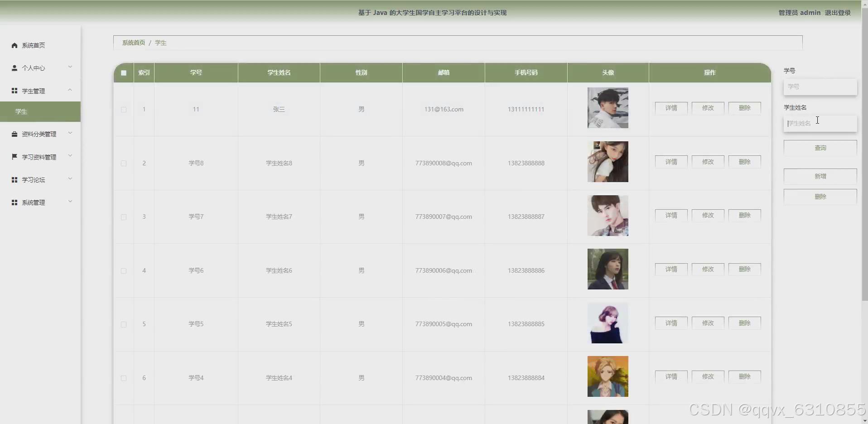The height and width of the screenshot is (424, 868).
Task: Click the briefcase icon beside 资料分类管理
Action: [14, 134]
